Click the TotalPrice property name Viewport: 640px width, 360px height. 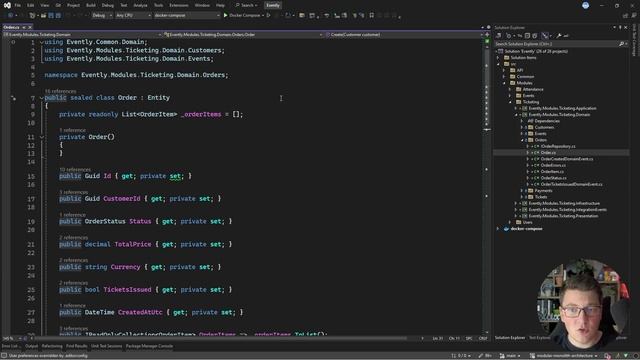pyautogui.click(x=133, y=244)
